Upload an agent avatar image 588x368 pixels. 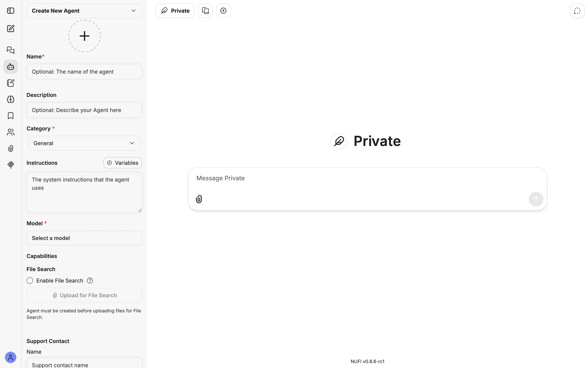coord(84,36)
